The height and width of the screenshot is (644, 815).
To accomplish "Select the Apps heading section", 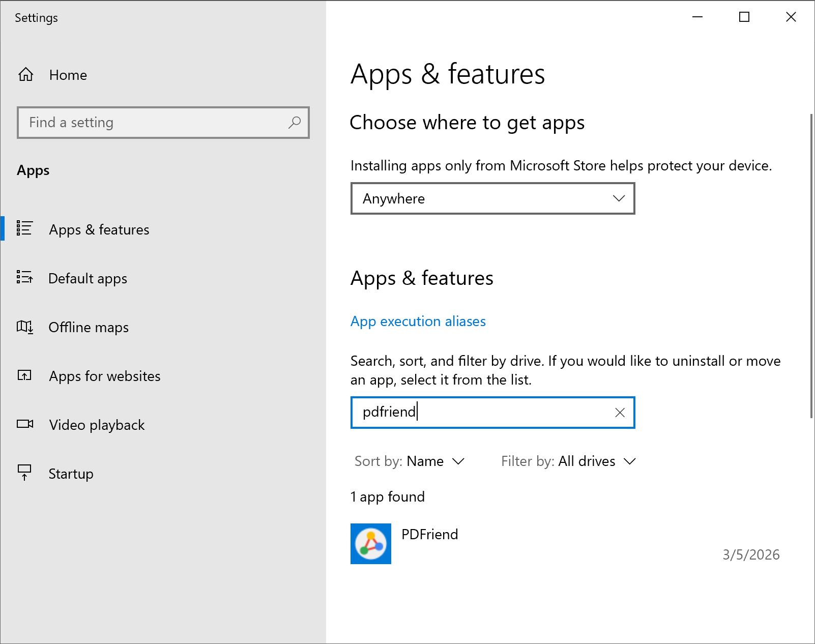I will (33, 170).
